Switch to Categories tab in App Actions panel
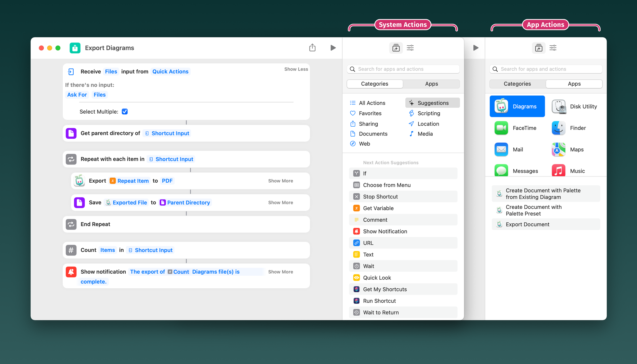This screenshot has width=637, height=364. 517,84
